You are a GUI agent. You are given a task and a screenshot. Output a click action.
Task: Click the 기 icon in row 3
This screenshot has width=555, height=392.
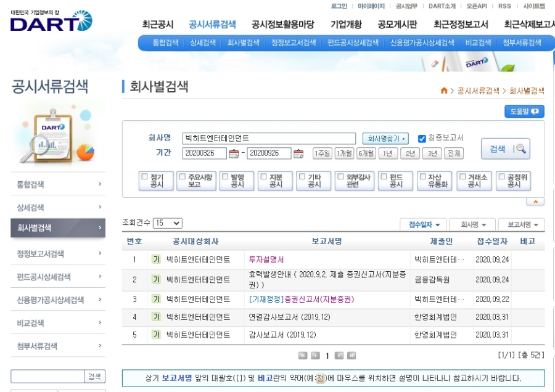click(156, 299)
